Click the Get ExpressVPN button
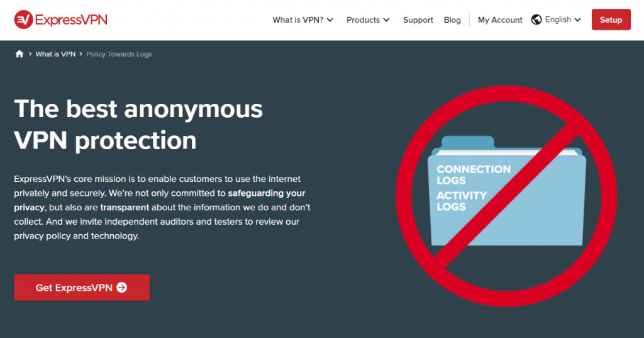Screen dimensions: 644x338 click(x=82, y=288)
